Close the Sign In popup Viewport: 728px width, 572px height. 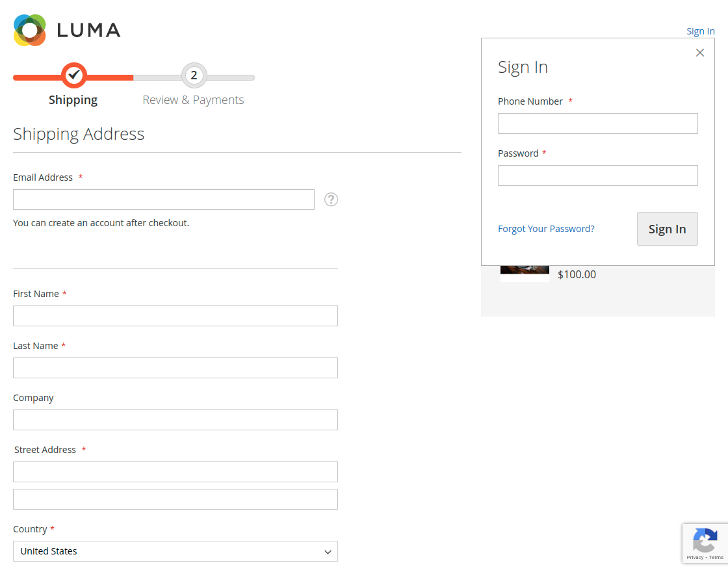tap(700, 53)
